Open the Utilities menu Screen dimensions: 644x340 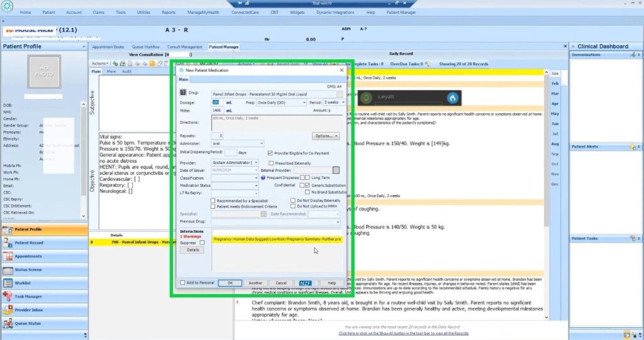tap(143, 13)
